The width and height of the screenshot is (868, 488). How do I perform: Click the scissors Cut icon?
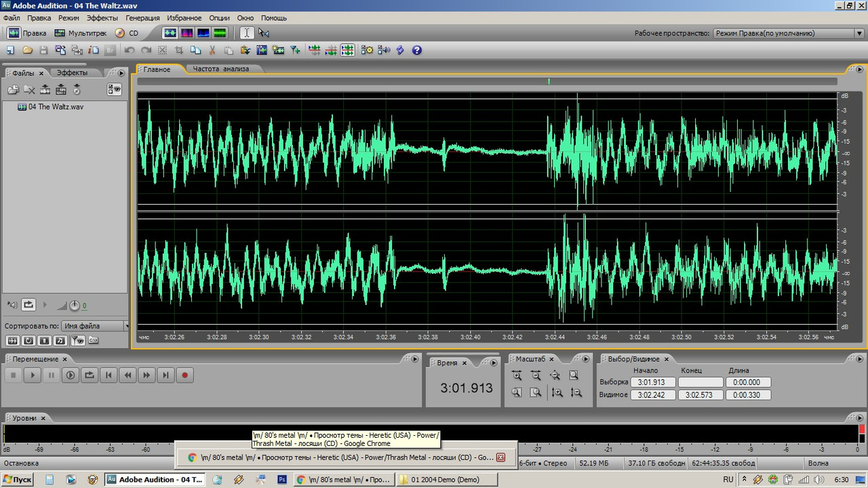pos(212,50)
